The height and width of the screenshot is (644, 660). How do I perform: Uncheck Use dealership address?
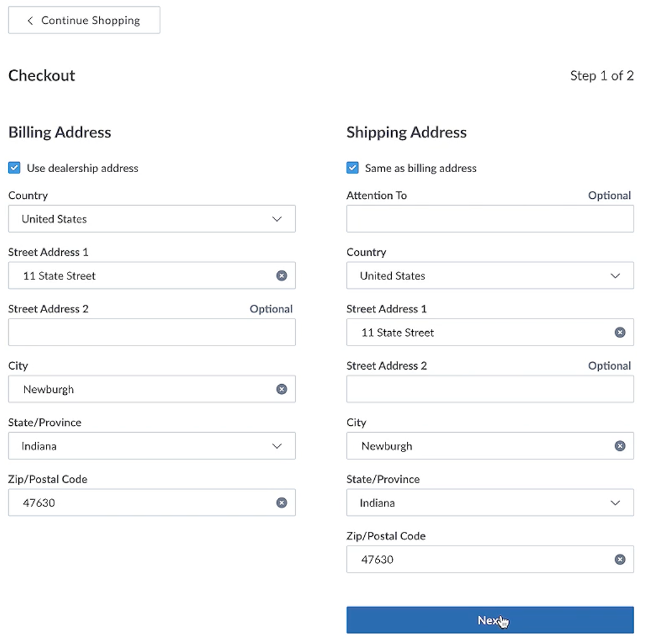coord(14,168)
